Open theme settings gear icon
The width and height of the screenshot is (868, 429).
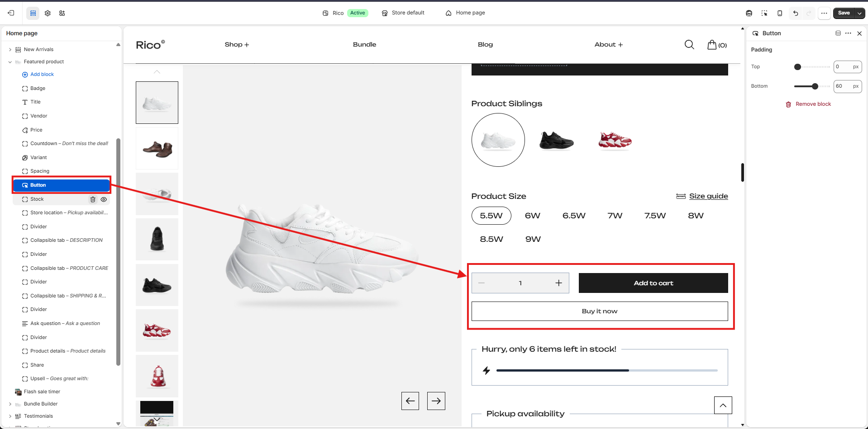pyautogui.click(x=48, y=13)
